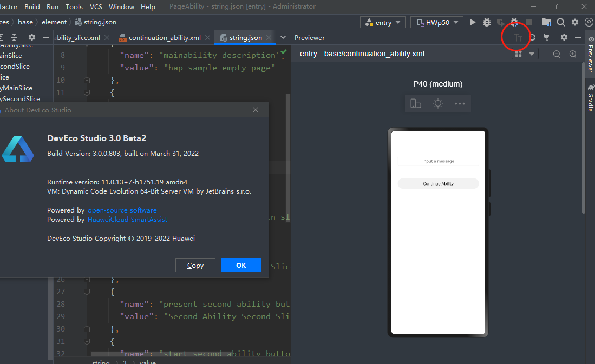Viewport: 595px width, 364px height.
Task: Click the "hap sample empty page" value text
Action: pos(219,68)
